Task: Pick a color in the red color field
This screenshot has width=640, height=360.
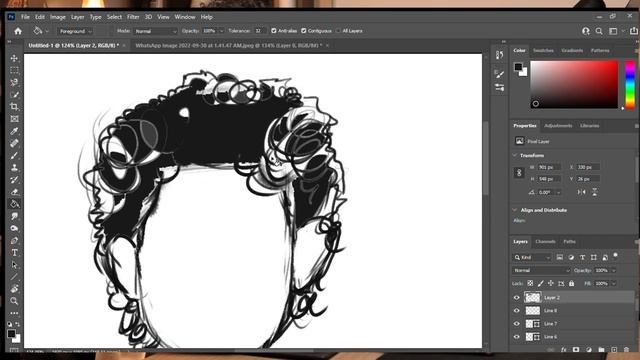Action: point(574,84)
